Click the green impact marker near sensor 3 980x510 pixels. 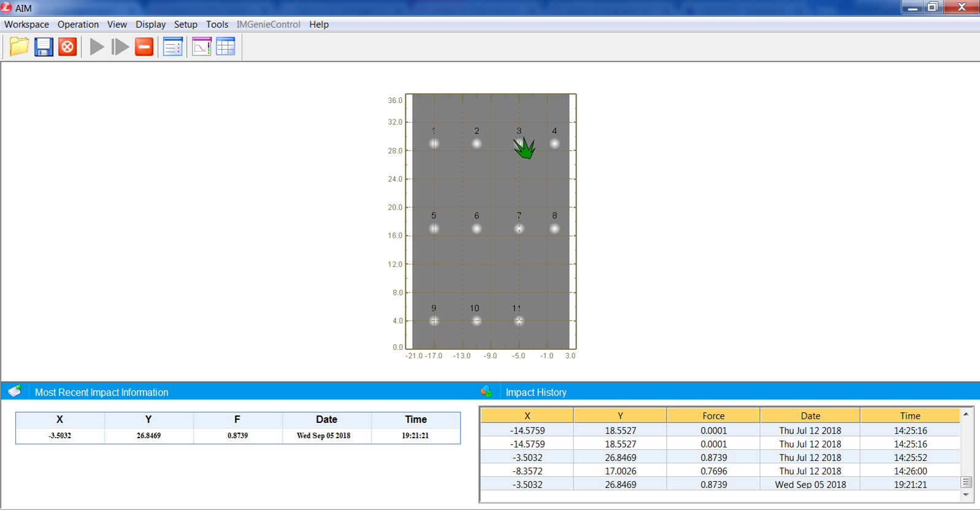(x=524, y=148)
